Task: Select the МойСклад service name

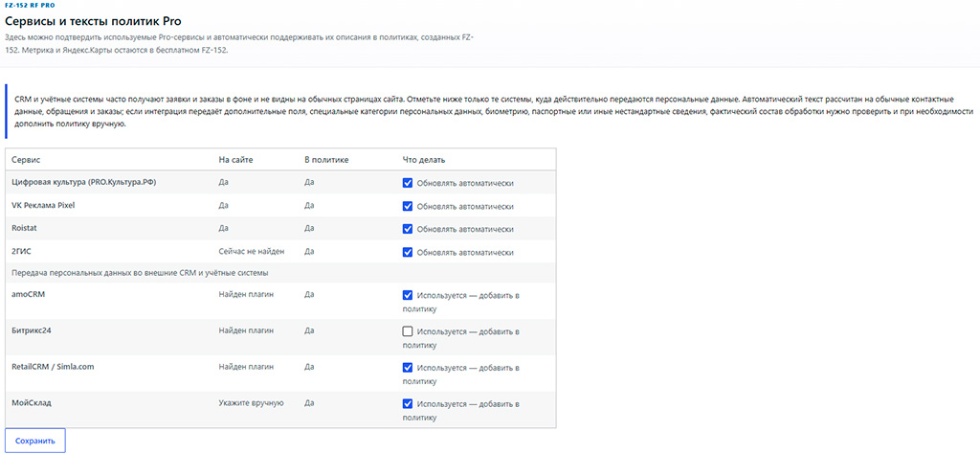Action: click(32, 403)
